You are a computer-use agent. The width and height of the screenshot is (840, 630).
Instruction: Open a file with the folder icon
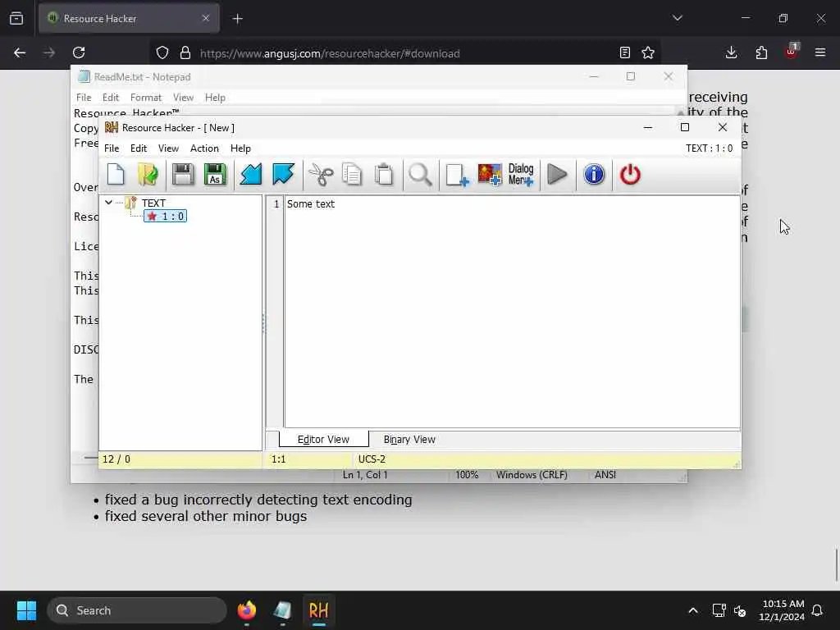coord(148,175)
